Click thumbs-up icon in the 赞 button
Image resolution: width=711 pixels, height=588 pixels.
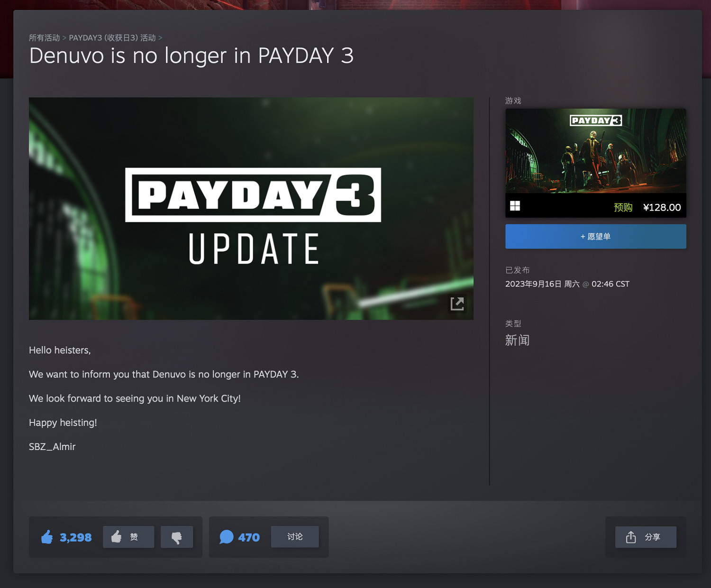[x=117, y=537]
